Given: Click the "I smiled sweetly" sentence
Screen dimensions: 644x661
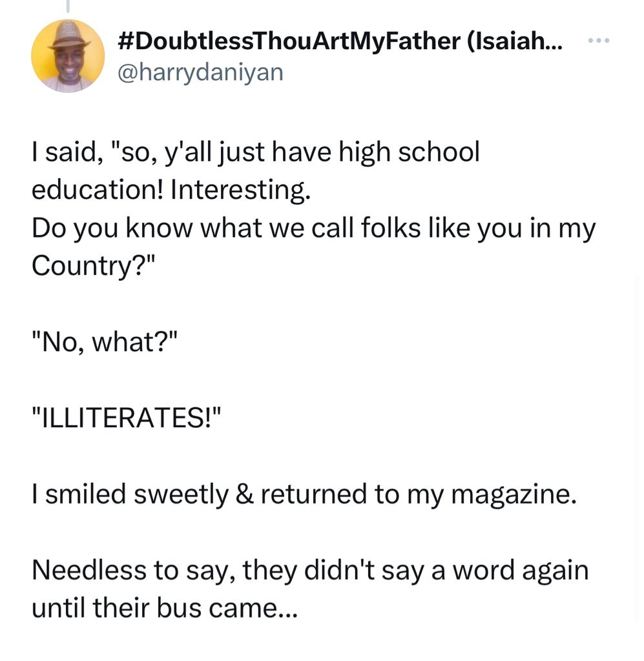Looking at the screenshot, I should point(303,494).
